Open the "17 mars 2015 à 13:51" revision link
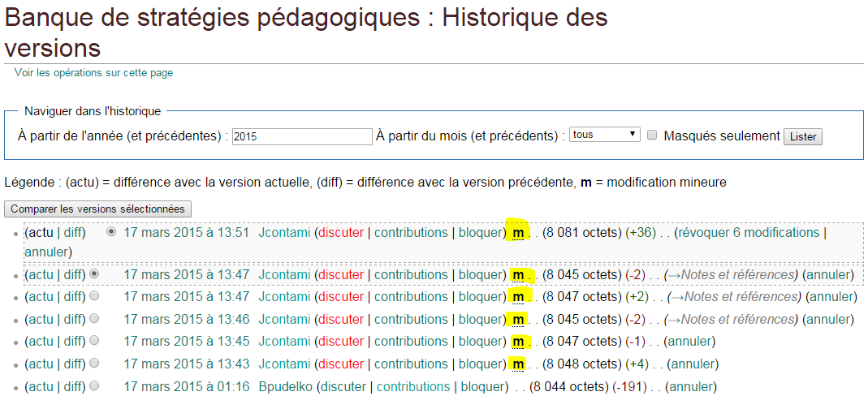The image size is (868, 396). [x=186, y=233]
